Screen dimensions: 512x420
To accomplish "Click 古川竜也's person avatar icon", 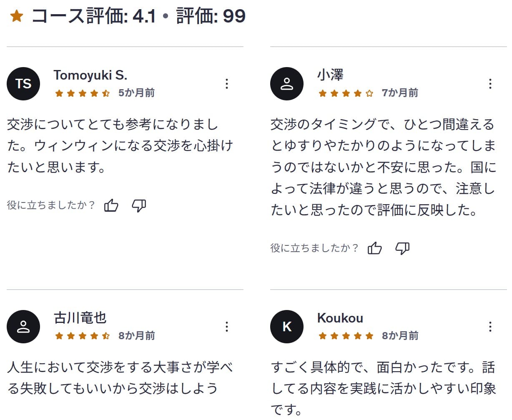I will (23, 327).
